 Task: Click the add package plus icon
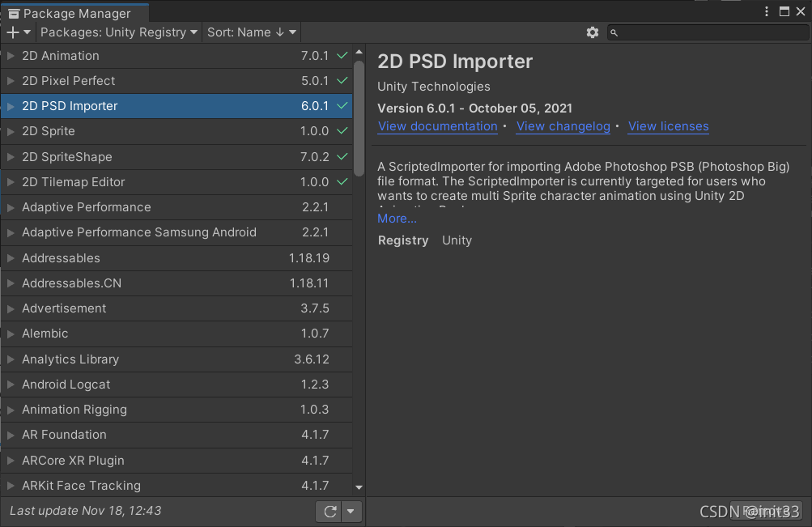coord(13,32)
